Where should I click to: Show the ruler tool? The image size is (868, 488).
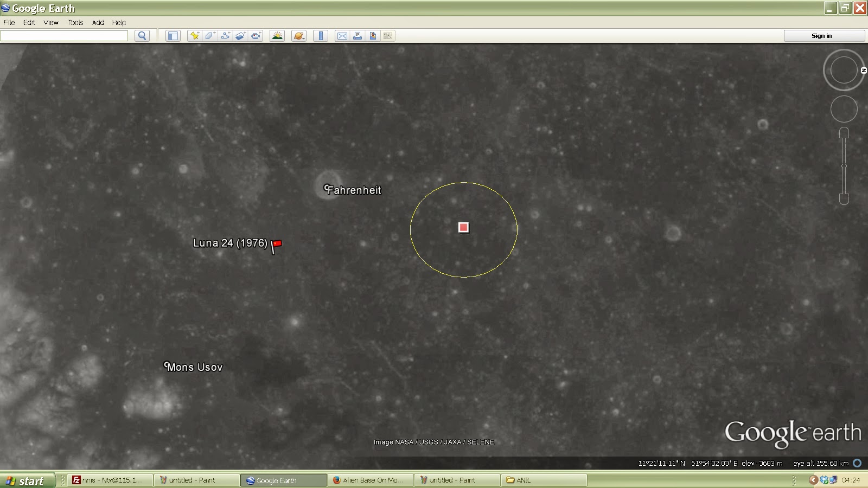(321, 36)
